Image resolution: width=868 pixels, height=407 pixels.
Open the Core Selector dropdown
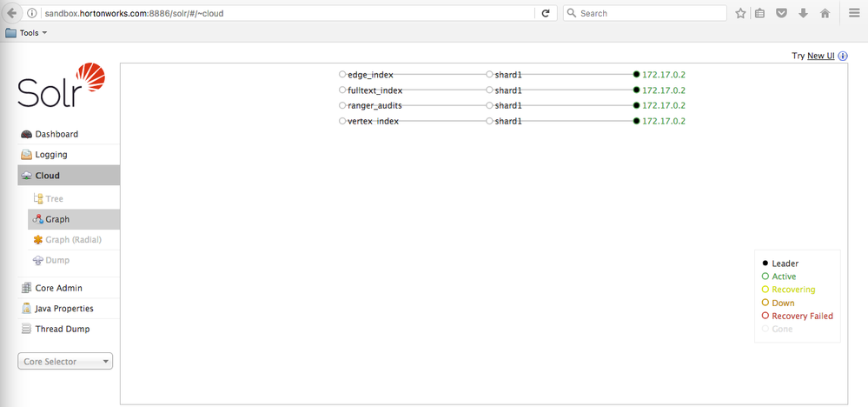pyautogui.click(x=65, y=362)
